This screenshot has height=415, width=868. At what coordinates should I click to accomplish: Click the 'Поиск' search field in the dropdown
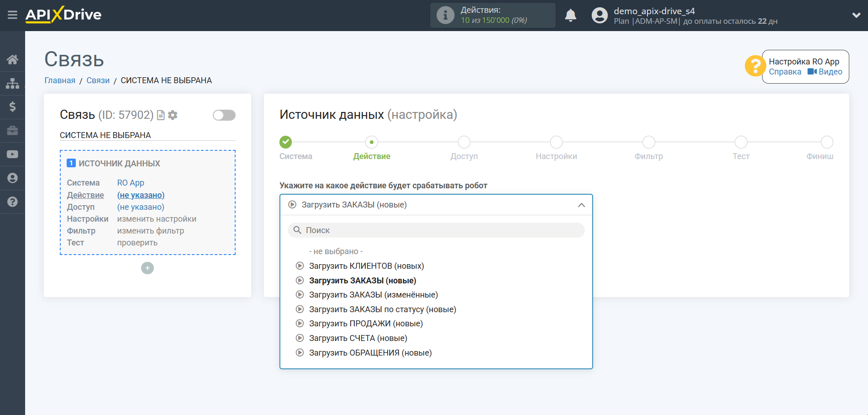tap(436, 230)
